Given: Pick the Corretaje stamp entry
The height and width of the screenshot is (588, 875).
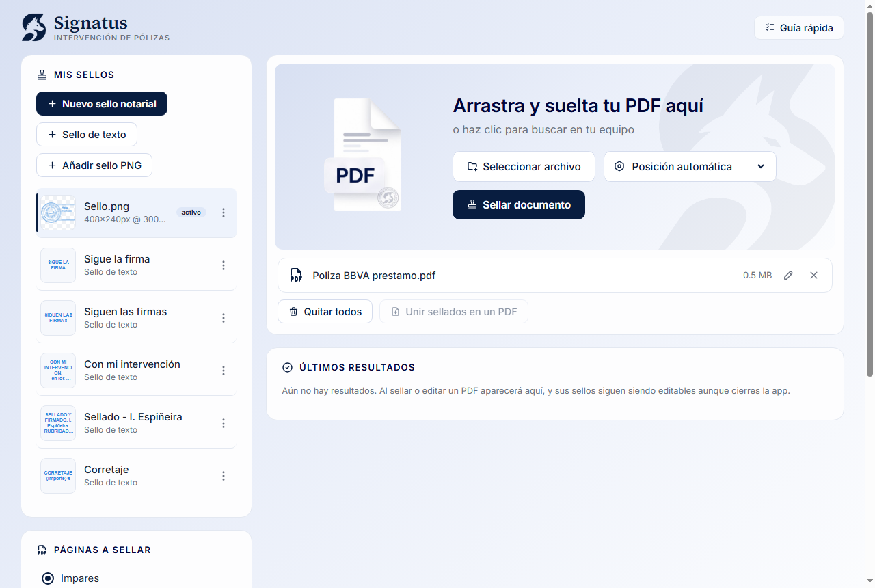Looking at the screenshot, I should [x=136, y=476].
